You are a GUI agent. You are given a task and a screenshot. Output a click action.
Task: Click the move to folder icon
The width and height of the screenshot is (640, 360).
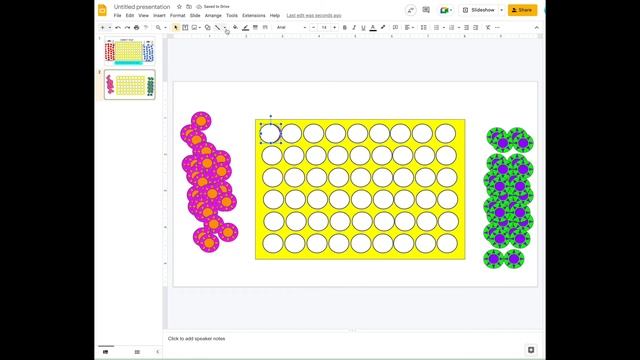[189, 7]
